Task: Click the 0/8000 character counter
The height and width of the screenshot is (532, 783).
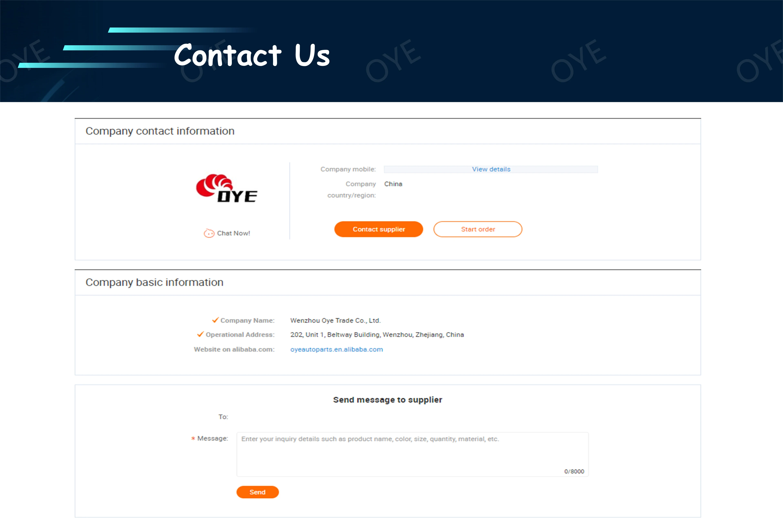Action: click(x=574, y=471)
